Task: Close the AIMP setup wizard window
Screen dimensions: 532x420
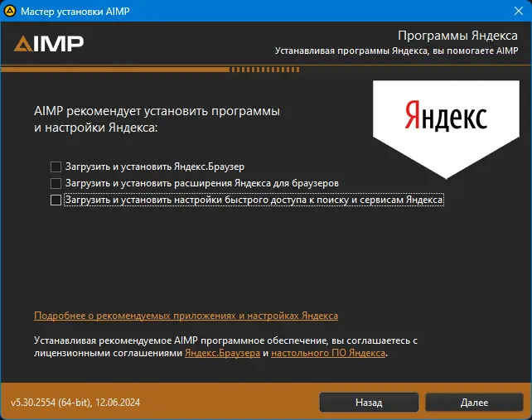Action: coord(519,11)
